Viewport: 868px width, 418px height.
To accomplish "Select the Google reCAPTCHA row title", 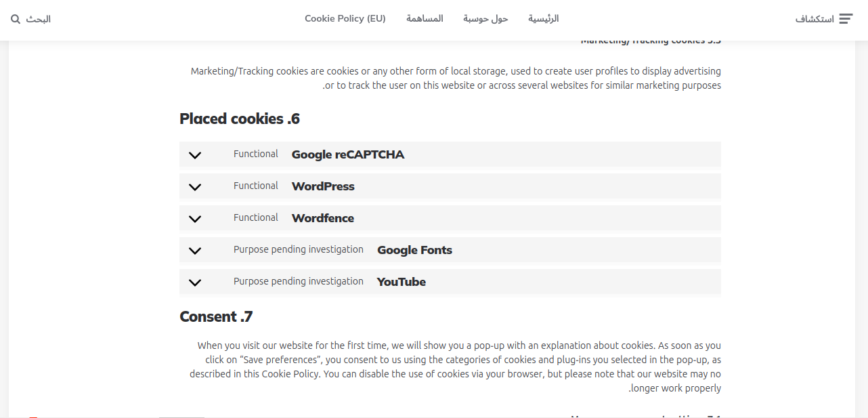I will click(348, 154).
